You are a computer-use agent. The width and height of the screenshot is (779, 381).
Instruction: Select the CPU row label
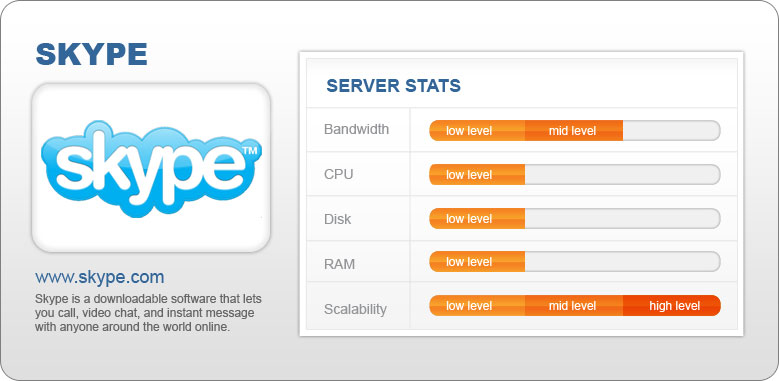pos(338,174)
